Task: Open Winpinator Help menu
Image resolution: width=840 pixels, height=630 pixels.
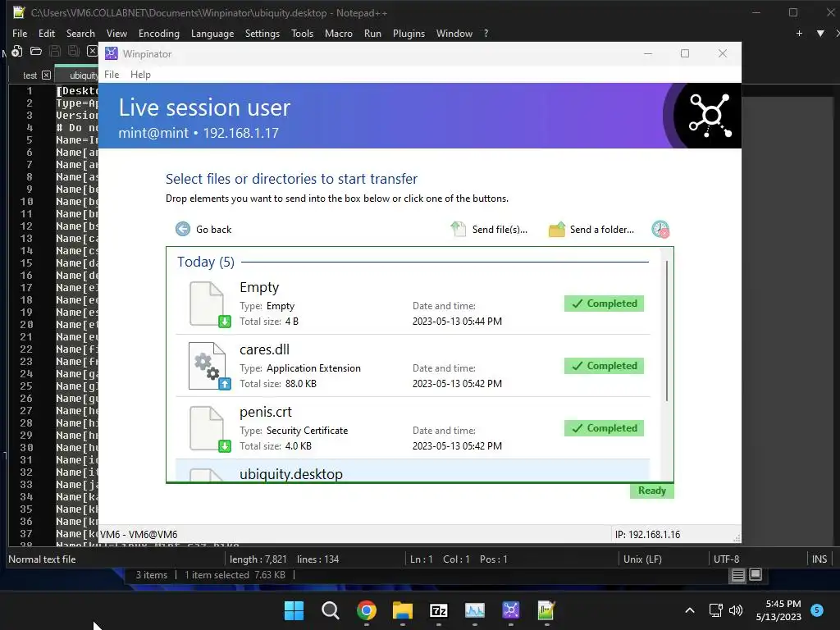Action: tap(140, 75)
